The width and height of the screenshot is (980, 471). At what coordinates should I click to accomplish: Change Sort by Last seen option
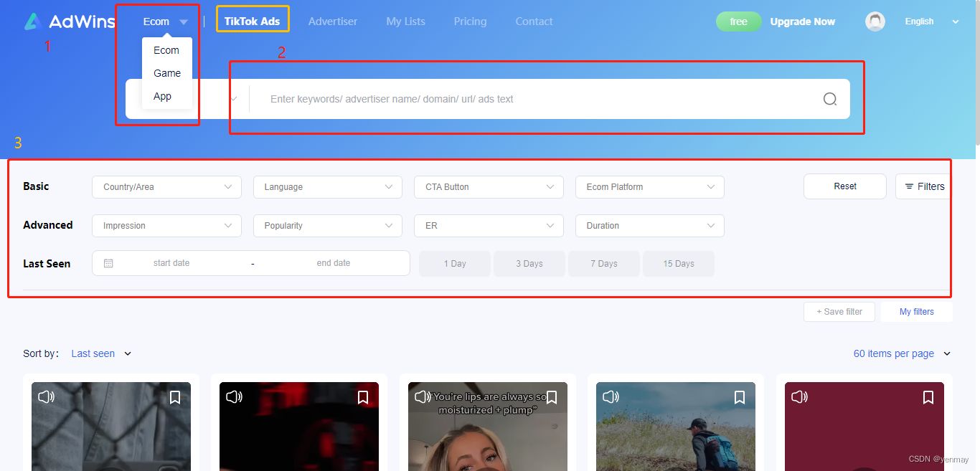101,353
